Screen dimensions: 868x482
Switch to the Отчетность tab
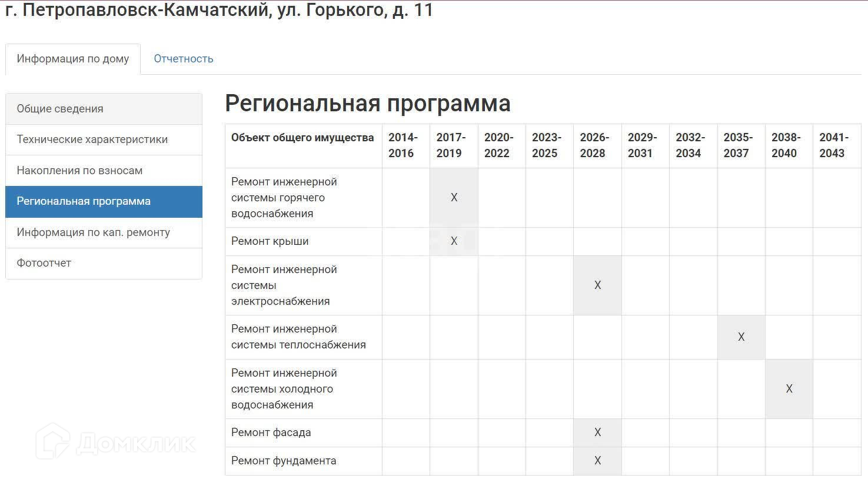(184, 59)
